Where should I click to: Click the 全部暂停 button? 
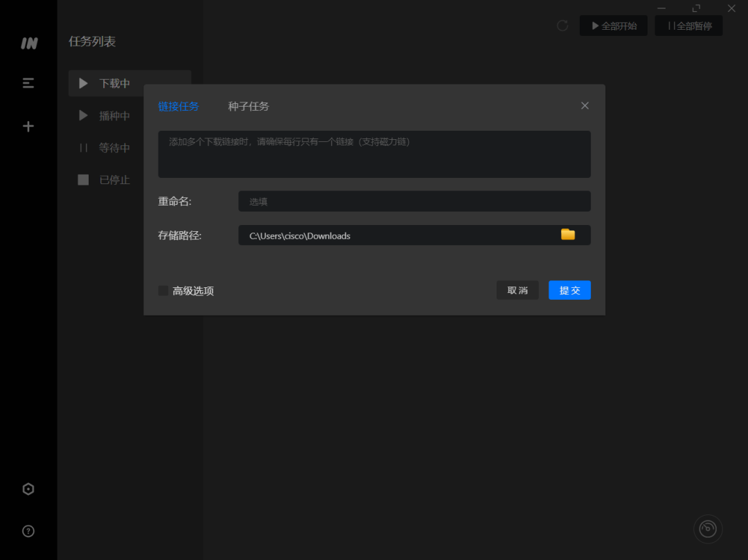click(688, 26)
